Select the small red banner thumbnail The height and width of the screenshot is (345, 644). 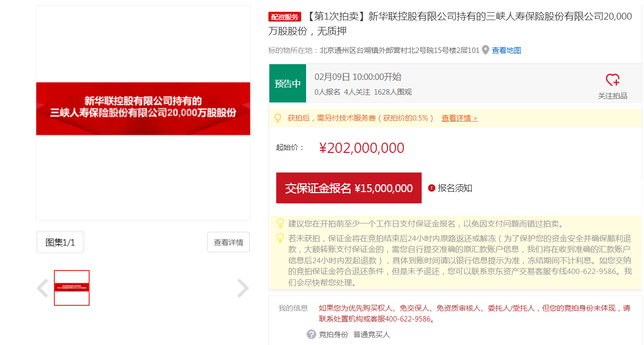72,288
